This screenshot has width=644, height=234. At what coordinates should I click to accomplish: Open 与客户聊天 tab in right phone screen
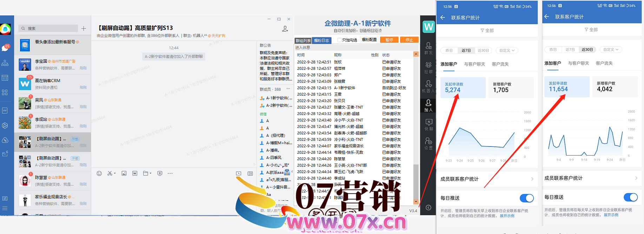(x=578, y=63)
